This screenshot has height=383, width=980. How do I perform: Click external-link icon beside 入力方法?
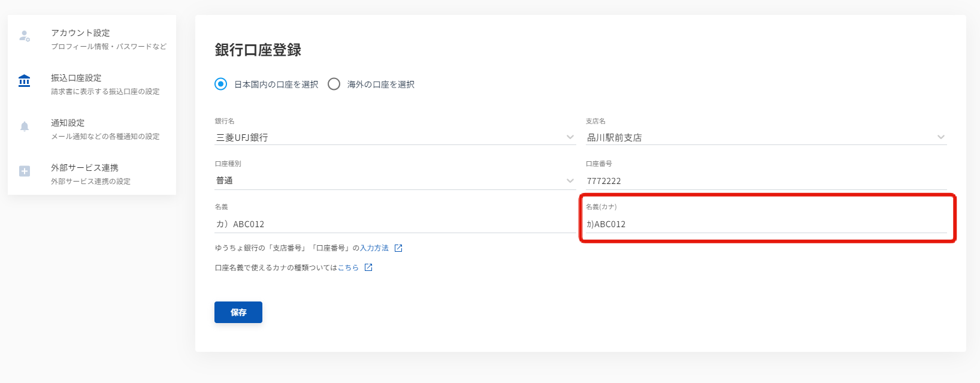pos(398,248)
